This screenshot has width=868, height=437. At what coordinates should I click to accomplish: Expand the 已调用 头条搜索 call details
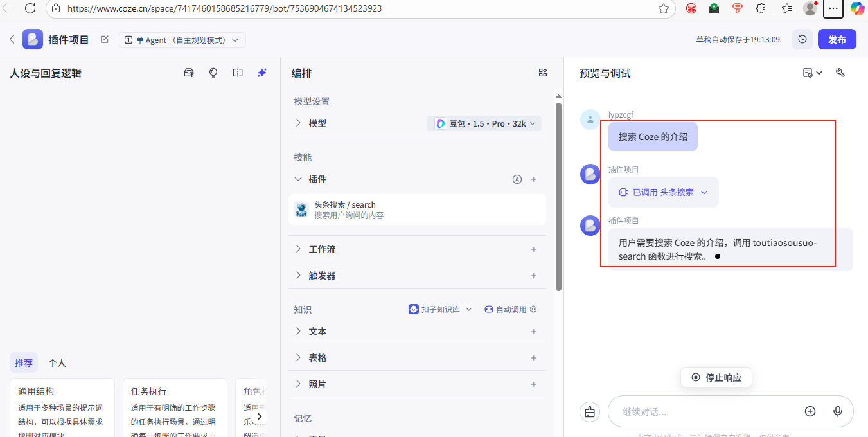[x=664, y=192]
